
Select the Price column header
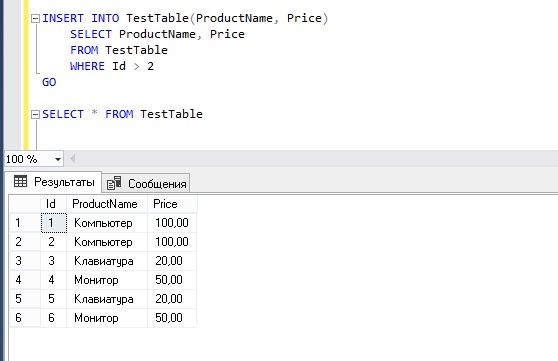[172, 204]
